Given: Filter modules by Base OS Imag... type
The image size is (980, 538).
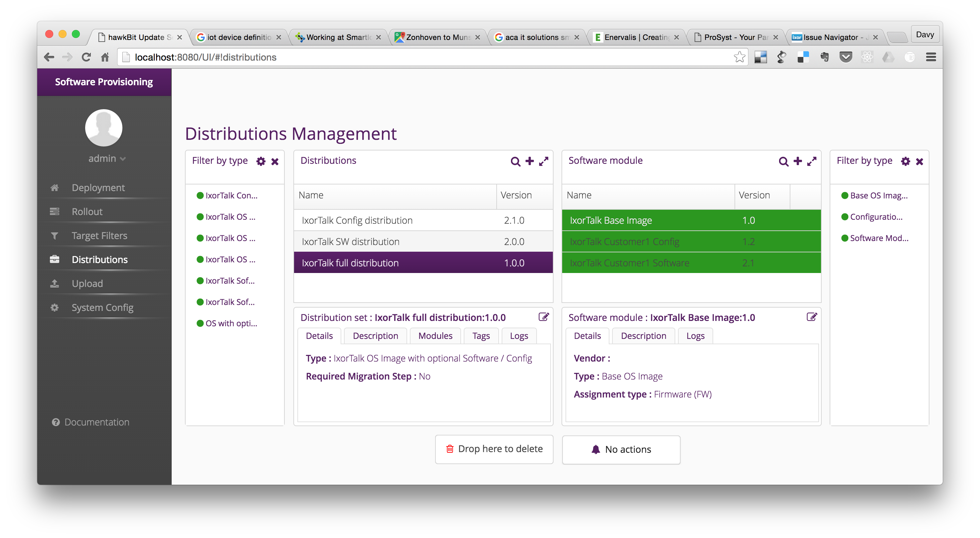Looking at the screenshot, I should [x=875, y=195].
